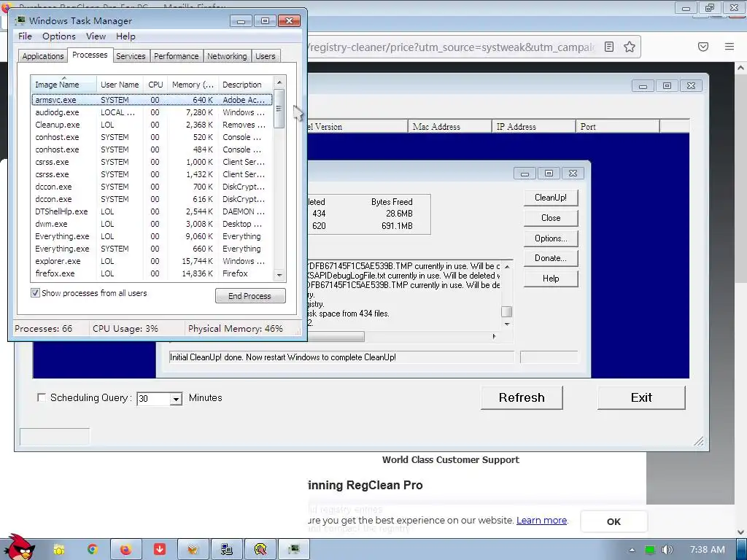Sort processes by Memory column

pos(193,85)
